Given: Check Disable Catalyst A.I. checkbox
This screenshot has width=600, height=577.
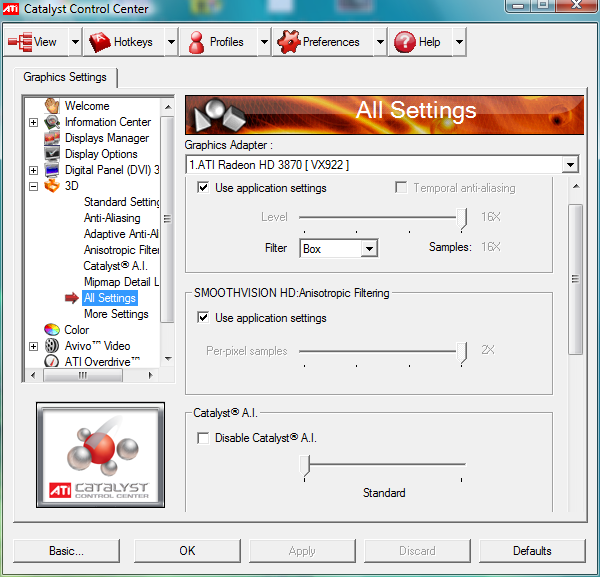Looking at the screenshot, I should [203, 438].
